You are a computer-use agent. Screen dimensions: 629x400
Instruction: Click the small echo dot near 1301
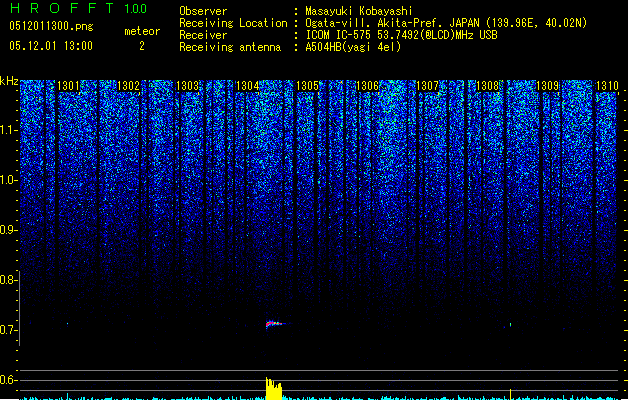[x=67, y=324]
